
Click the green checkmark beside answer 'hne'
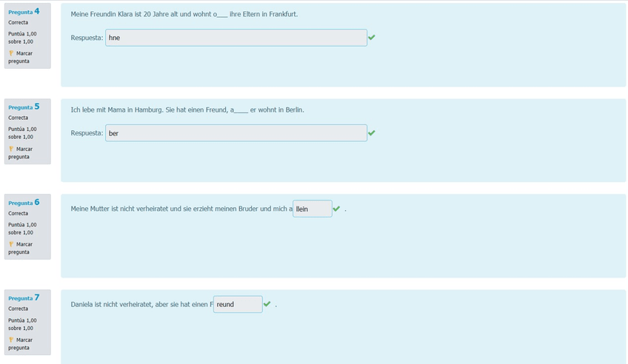tap(372, 37)
